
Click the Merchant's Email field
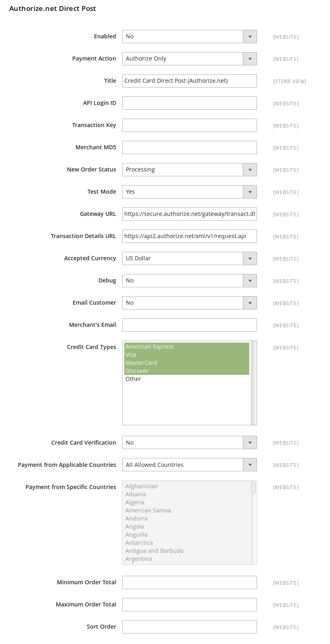pos(190,325)
